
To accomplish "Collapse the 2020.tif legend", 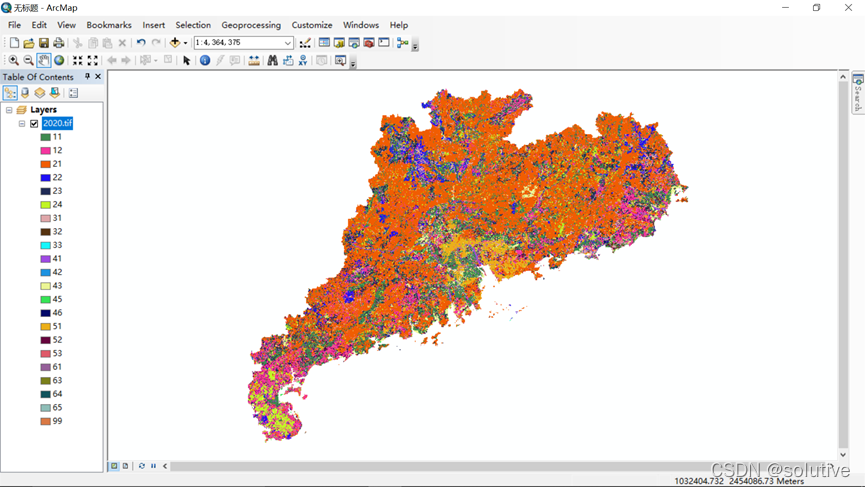I will 22,124.
